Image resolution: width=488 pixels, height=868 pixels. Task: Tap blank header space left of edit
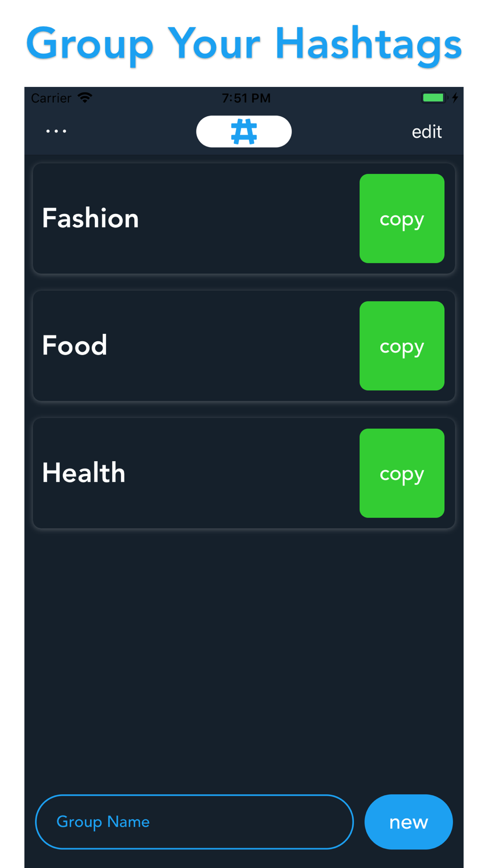point(351,132)
